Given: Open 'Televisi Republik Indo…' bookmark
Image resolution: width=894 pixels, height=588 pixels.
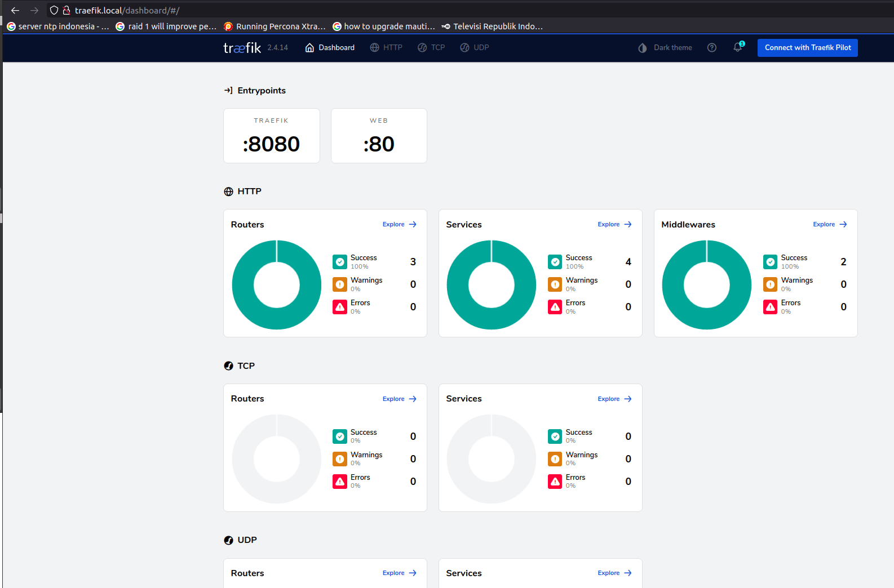Looking at the screenshot, I should coord(492,26).
